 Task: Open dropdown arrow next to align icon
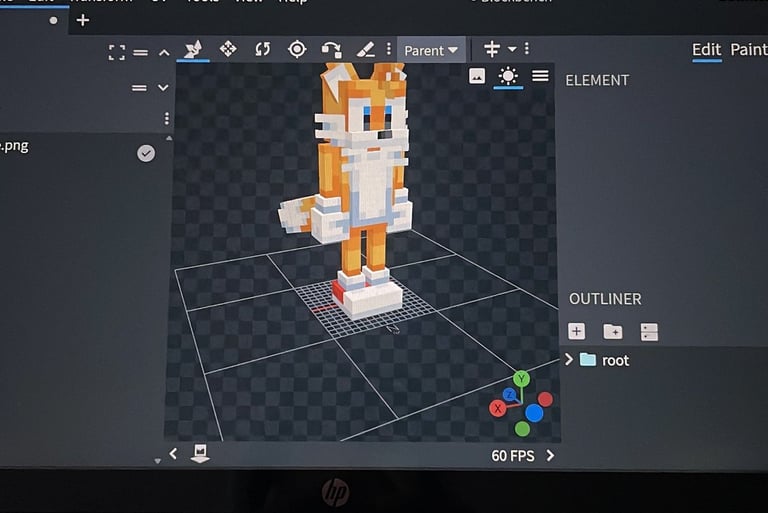click(512, 49)
